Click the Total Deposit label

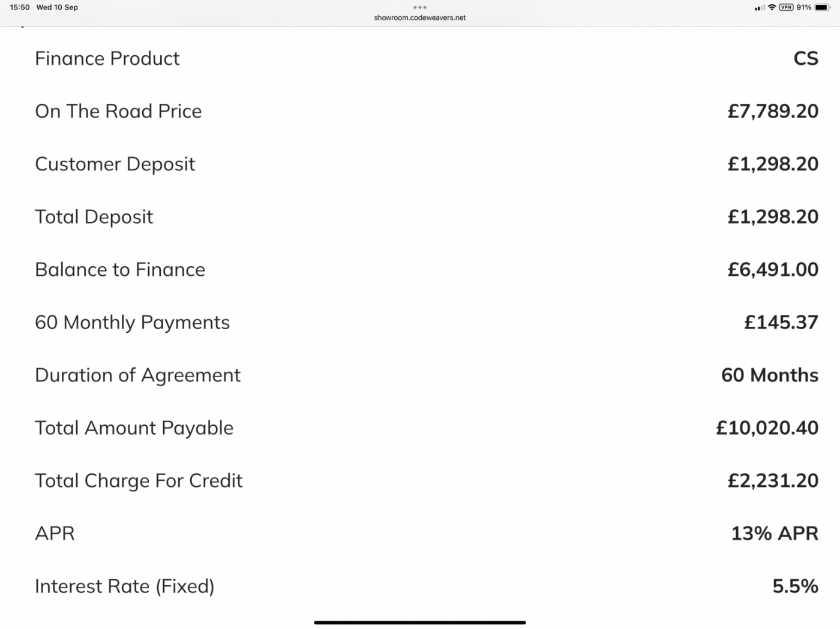coord(94,216)
